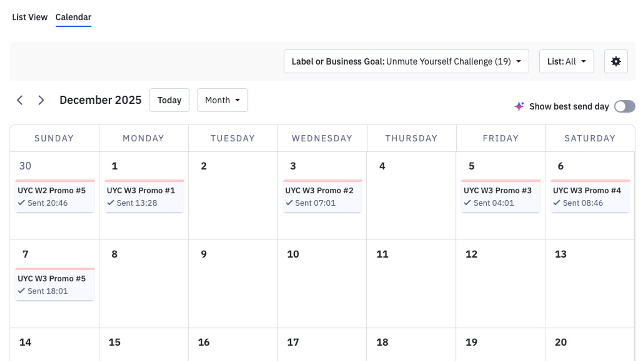Screen dimensions: 644x361
Task: Click checkmark on UYC W3 Promo #1
Action: 111,203
